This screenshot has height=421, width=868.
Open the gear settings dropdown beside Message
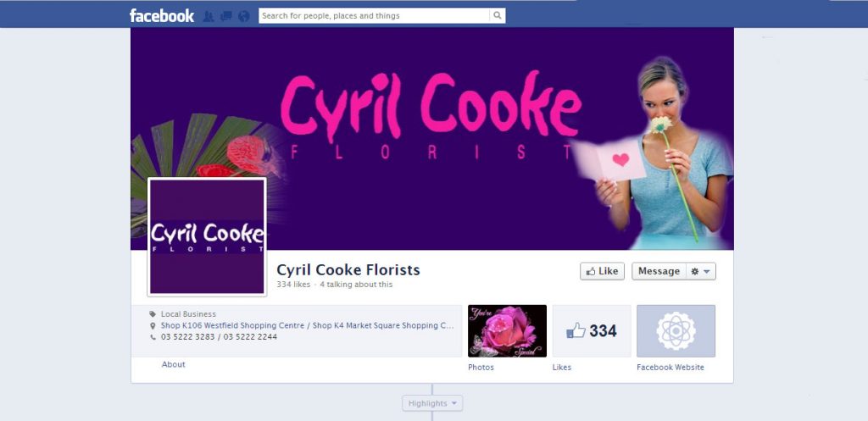pos(701,271)
